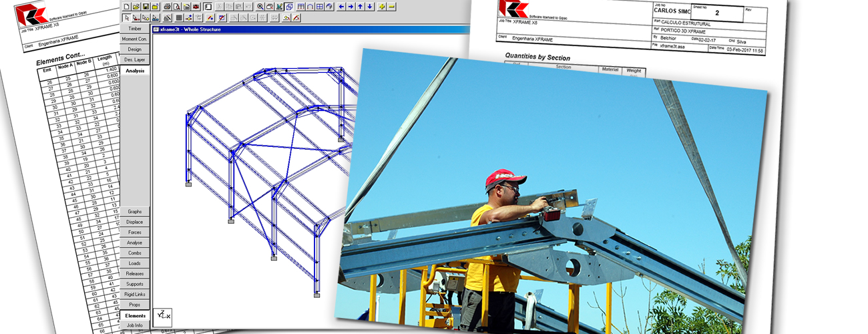
Task: Click the blue up arrow icon
Action: click(360, 7)
